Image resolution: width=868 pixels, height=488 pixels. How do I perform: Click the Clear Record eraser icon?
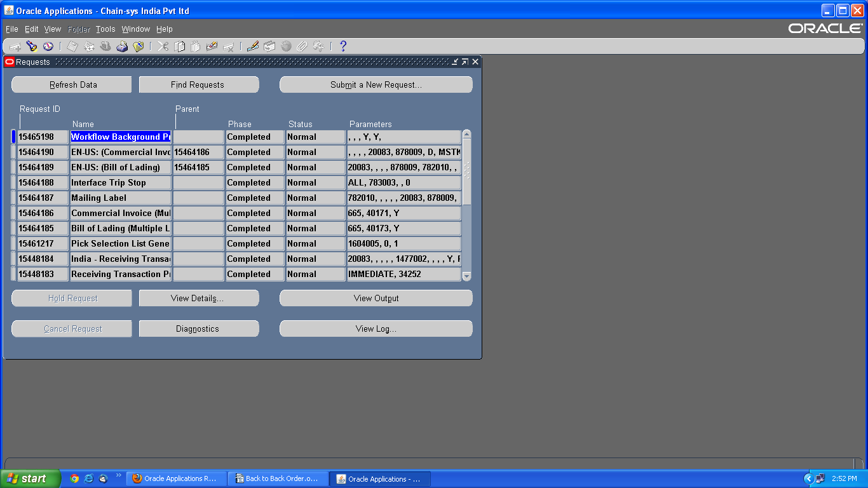coord(212,46)
